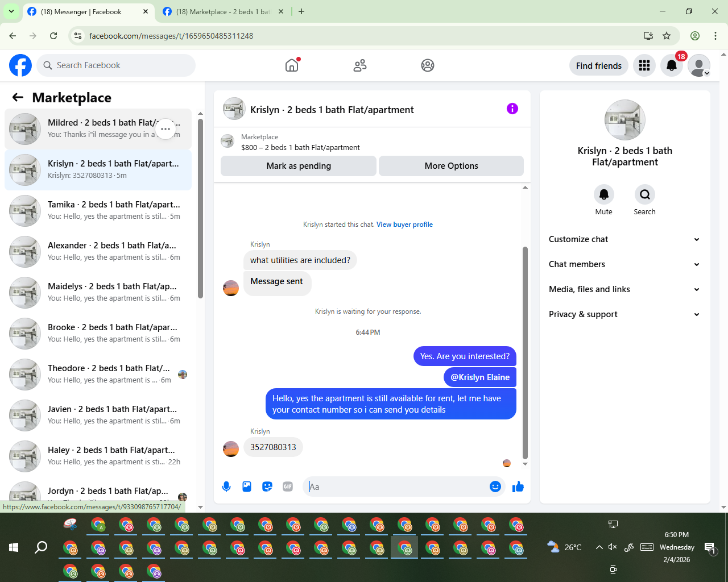Open the notifications bell
Image resolution: width=728 pixels, height=582 pixels.
[672, 65]
